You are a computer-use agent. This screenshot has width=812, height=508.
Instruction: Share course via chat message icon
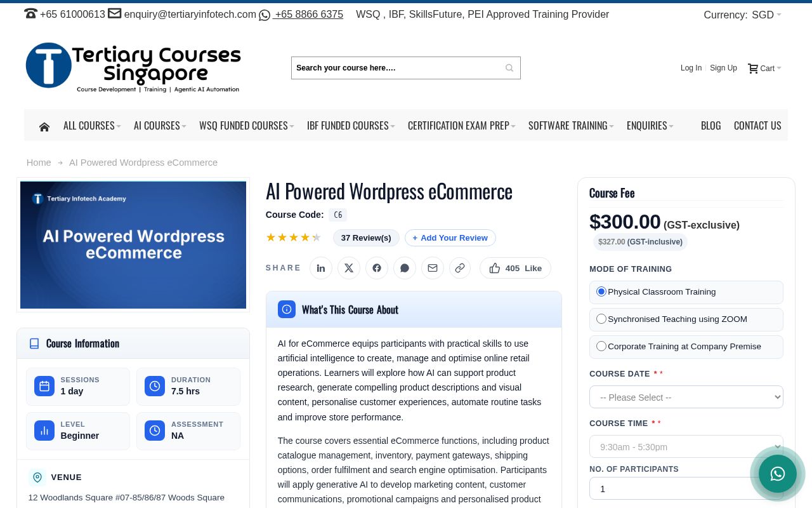click(x=405, y=268)
